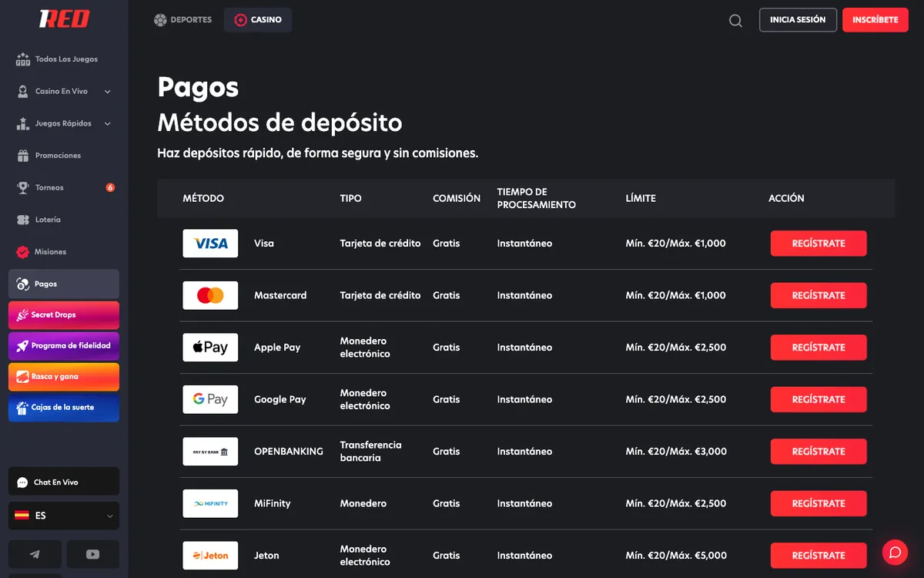This screenshot has width=924, height=578.
Task: Open the Cajas de la suerte banner
Action: [64, 408]
